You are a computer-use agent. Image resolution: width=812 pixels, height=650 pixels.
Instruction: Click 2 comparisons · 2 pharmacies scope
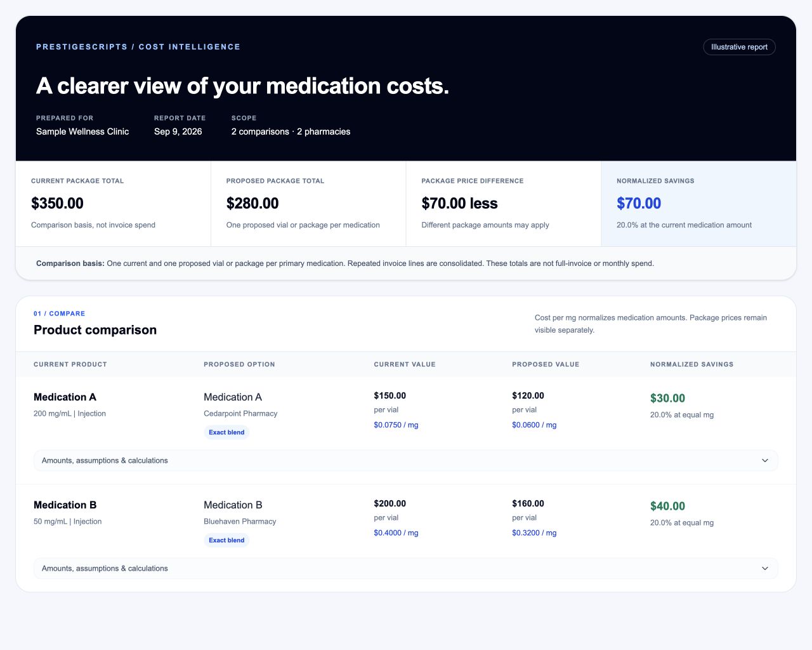pos(291,131)
